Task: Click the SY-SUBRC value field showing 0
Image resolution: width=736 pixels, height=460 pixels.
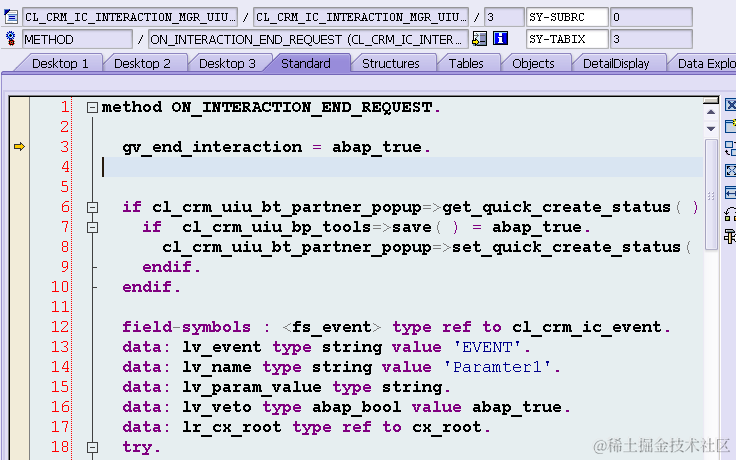Action: [651, 17]
